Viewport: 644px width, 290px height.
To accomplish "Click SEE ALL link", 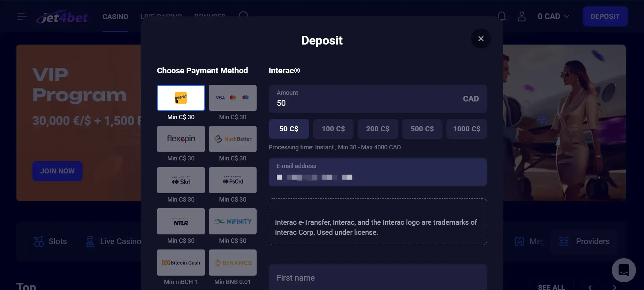I will [x=551, y=287].
